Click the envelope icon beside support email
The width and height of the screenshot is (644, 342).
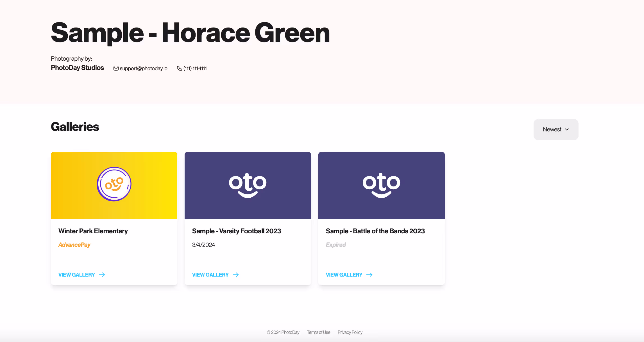(x=116, y=68)
